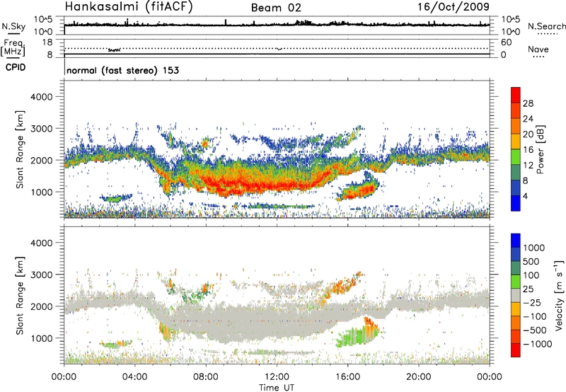Click '20' on the Power colorbar
The image size is (566, 392).
tap(528, 134)
